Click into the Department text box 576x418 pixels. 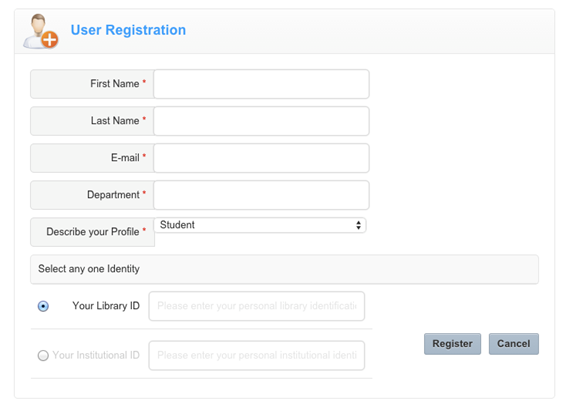[x=261, y=195]
